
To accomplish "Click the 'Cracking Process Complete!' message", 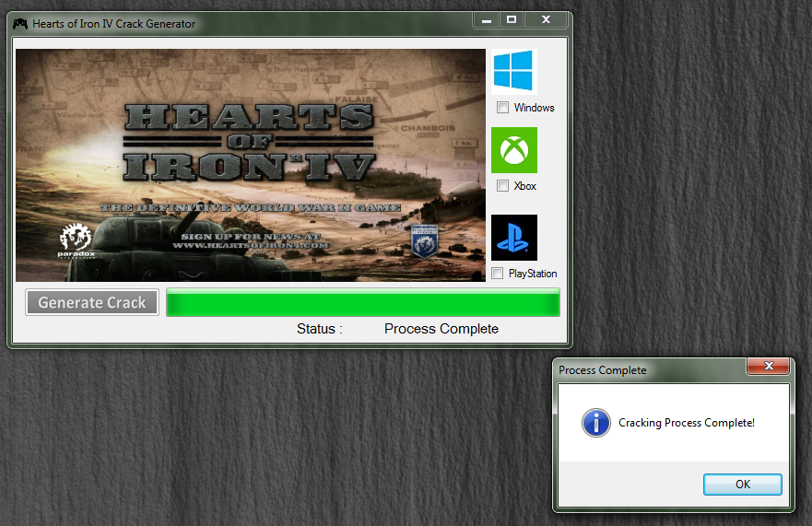I will (687, 423).
